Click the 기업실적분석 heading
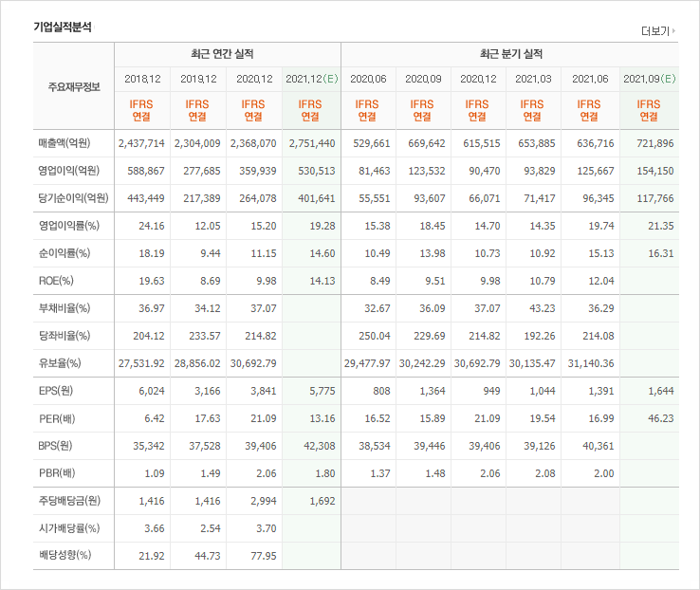Screen dimensions: 700x590 (x=63, y=27)
